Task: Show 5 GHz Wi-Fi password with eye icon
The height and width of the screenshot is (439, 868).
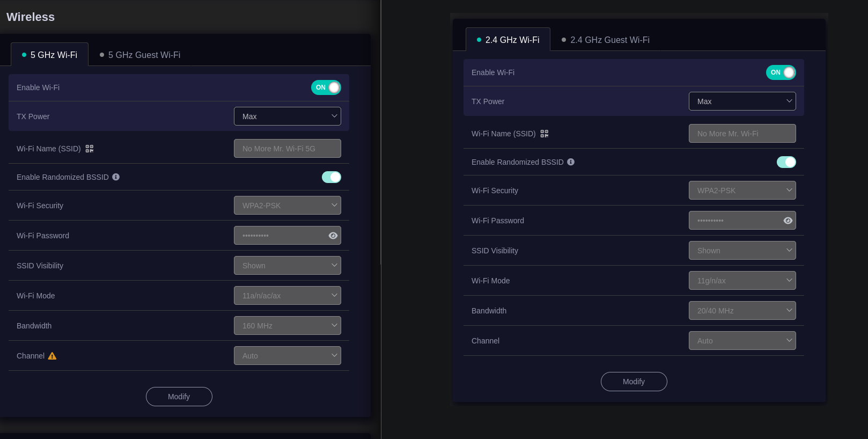Action: 333,236
